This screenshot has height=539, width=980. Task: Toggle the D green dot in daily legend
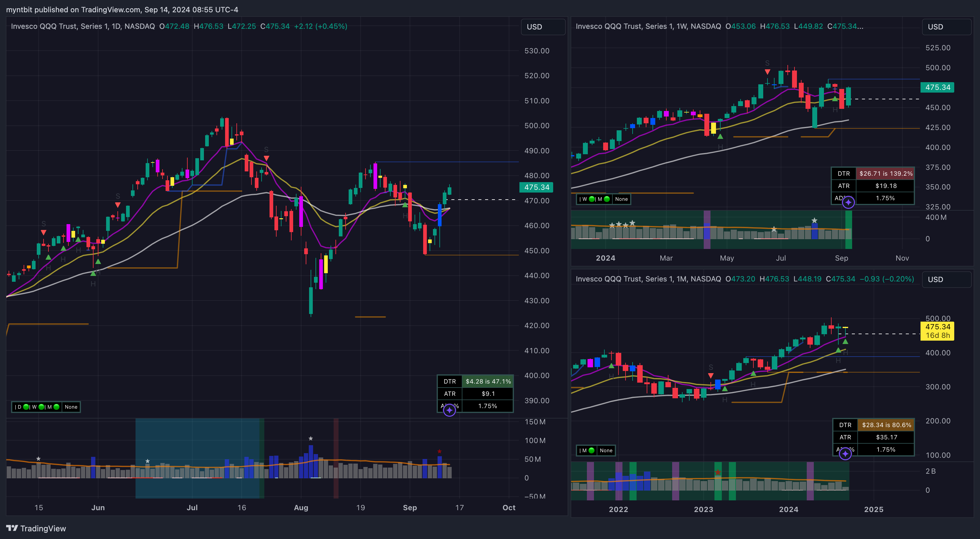26,407
